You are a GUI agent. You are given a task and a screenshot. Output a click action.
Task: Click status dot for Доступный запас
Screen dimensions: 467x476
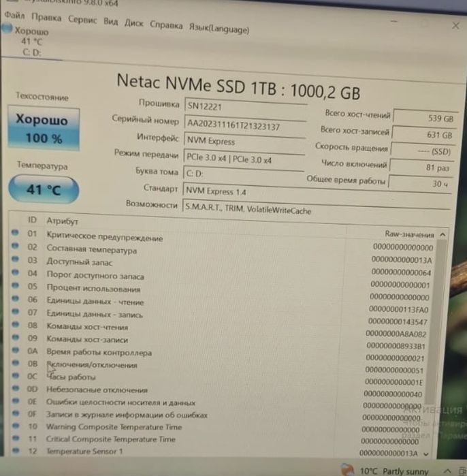click(x=15, y=259)
